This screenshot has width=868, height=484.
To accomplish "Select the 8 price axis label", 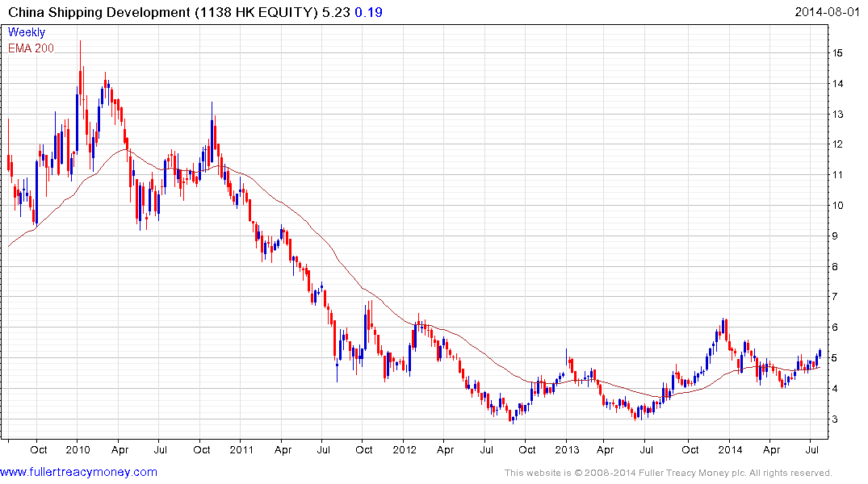I will pos(836,267).
